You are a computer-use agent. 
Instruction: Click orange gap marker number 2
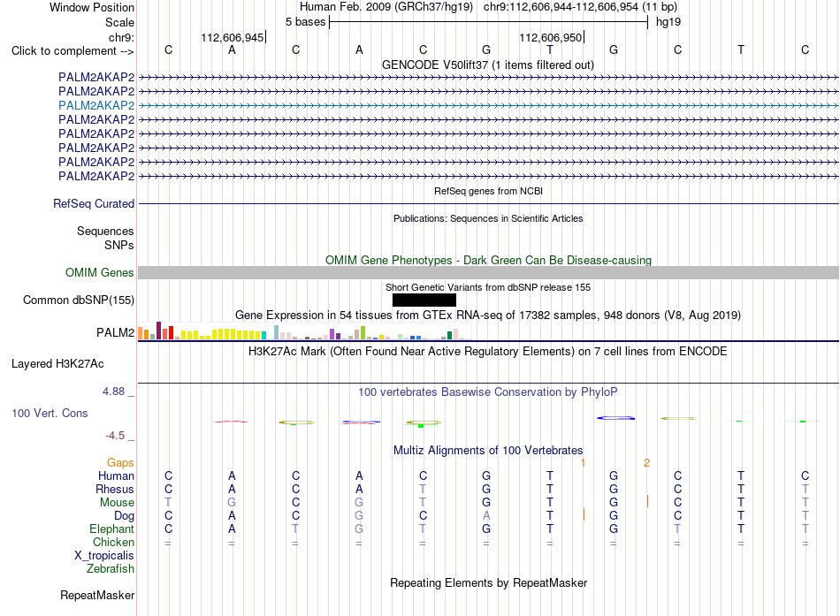(x=646, y=463)
